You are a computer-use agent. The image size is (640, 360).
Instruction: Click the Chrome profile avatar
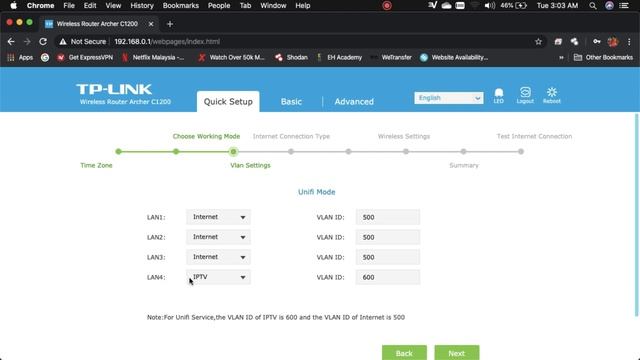613,42
